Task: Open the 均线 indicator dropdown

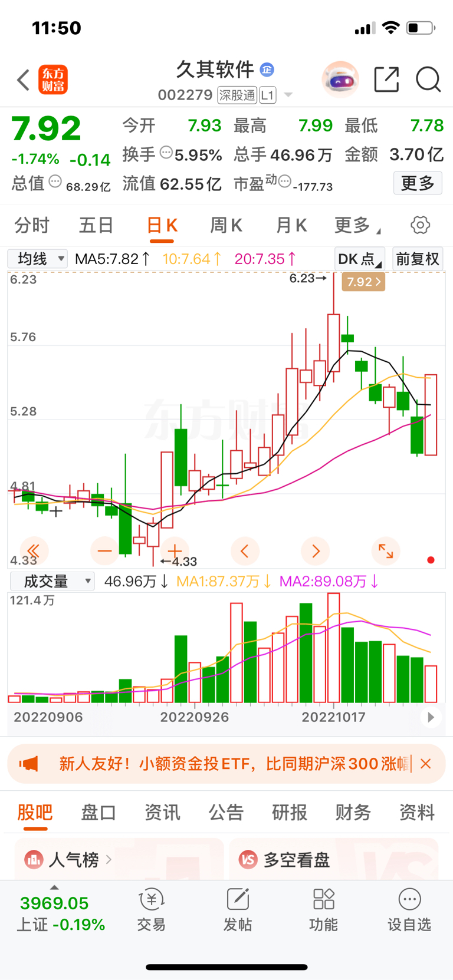Action: pyautogui.click(x=37, y=259)
